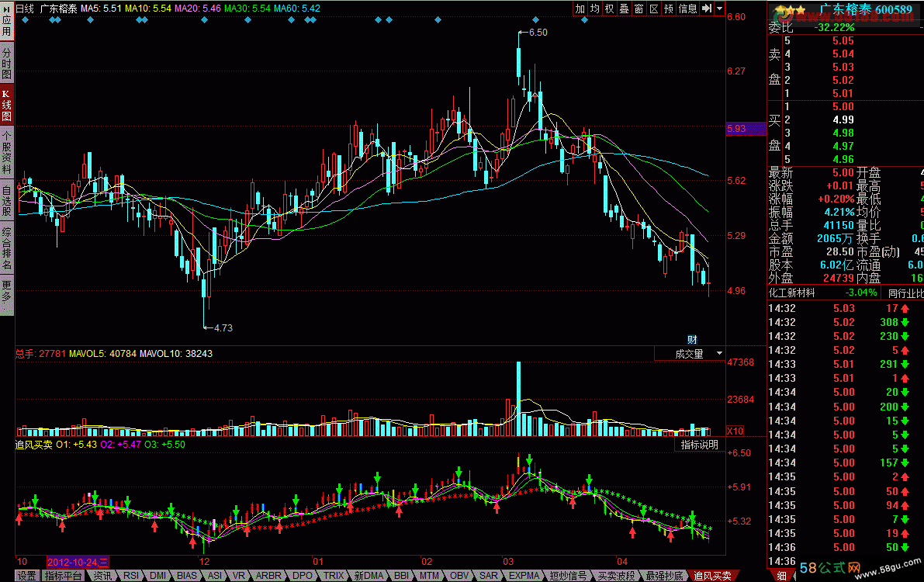Select the EXPMA indicator tab
Screen dimensions: 924x582
[524, 576]
